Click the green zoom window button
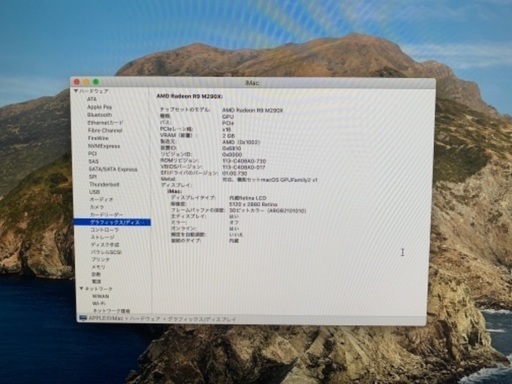The width and height of the screenshot is (512, 384). coord(96,82)
